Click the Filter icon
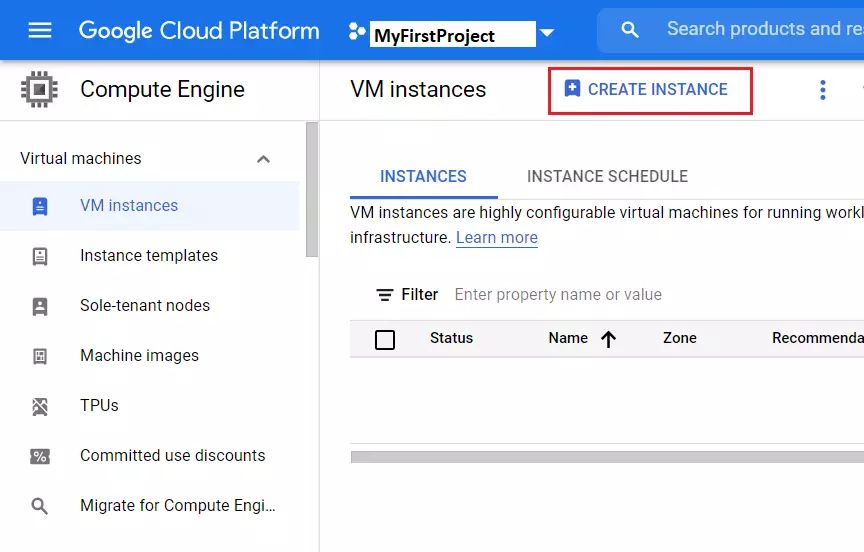The width and height of the screenshot is (864, 552). pos(384,295)
